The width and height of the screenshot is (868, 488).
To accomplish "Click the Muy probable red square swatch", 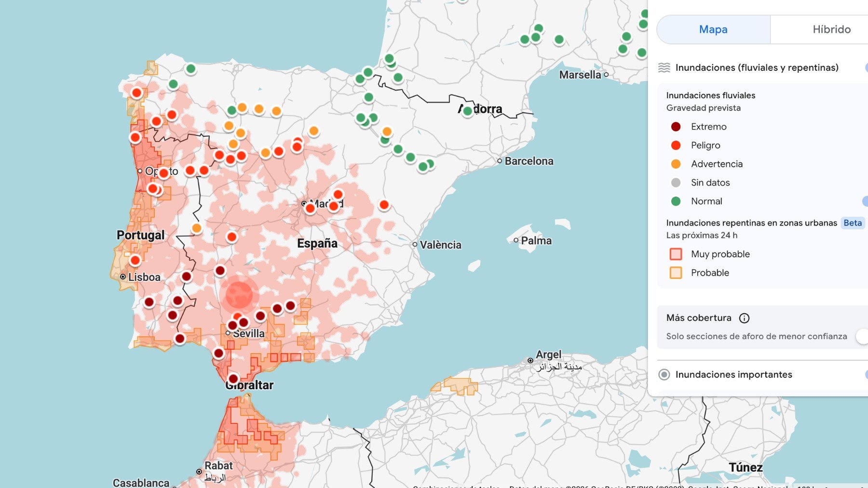I will [x=676, y=254].
